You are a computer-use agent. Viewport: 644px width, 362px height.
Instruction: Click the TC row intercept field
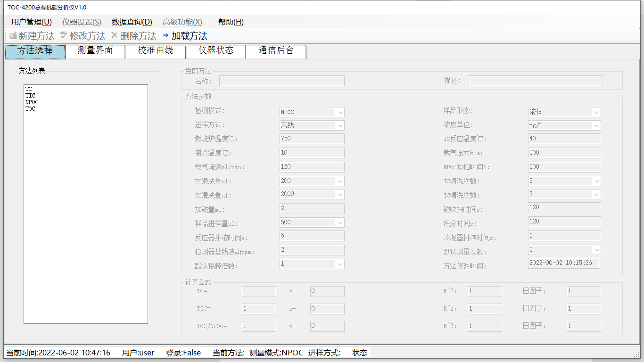click(x=327, y=291)
